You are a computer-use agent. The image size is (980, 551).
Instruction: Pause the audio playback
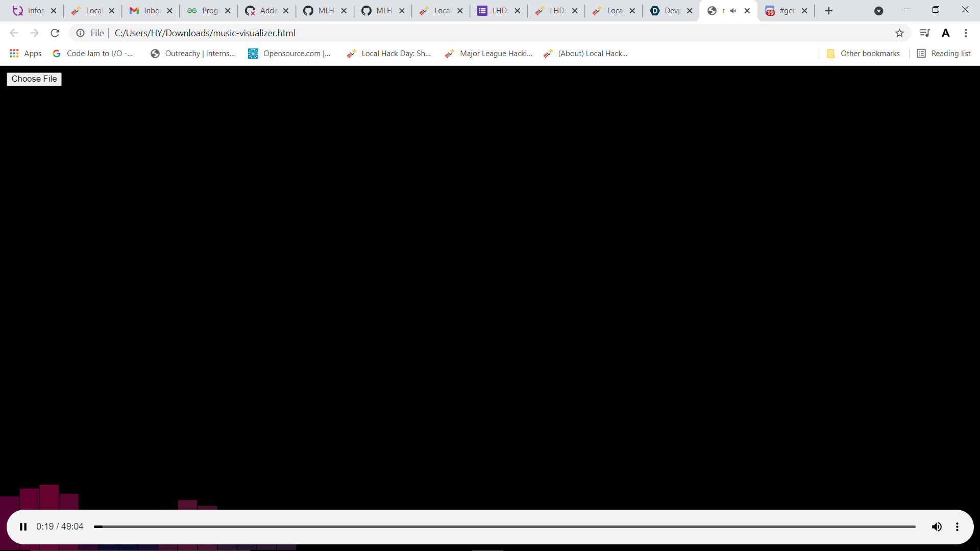pos(23,527)
